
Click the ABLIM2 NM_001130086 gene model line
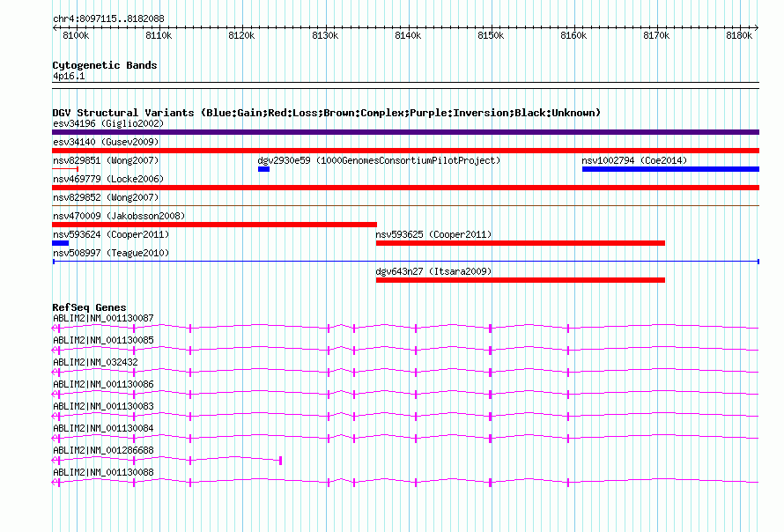click(405, 394)
